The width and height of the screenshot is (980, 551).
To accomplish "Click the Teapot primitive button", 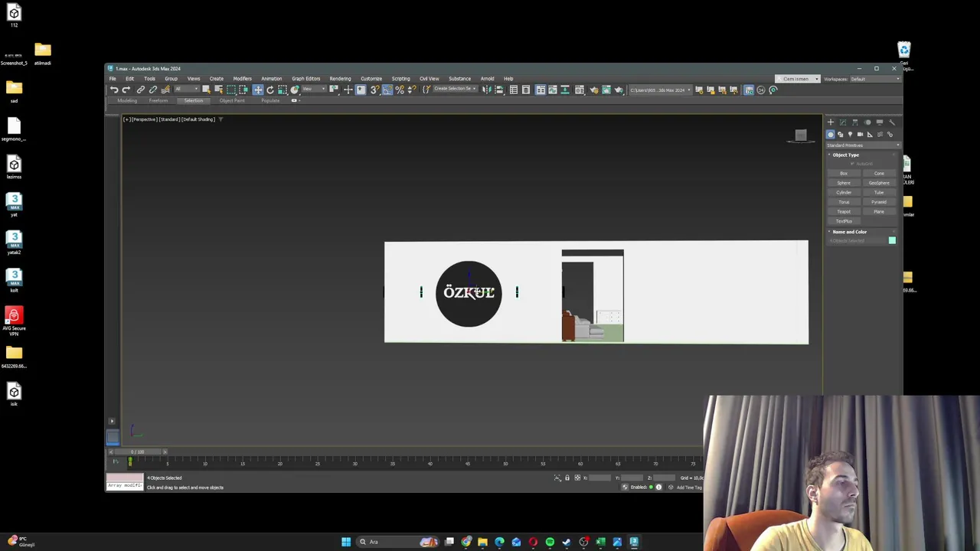I will [x=844, y=211].
